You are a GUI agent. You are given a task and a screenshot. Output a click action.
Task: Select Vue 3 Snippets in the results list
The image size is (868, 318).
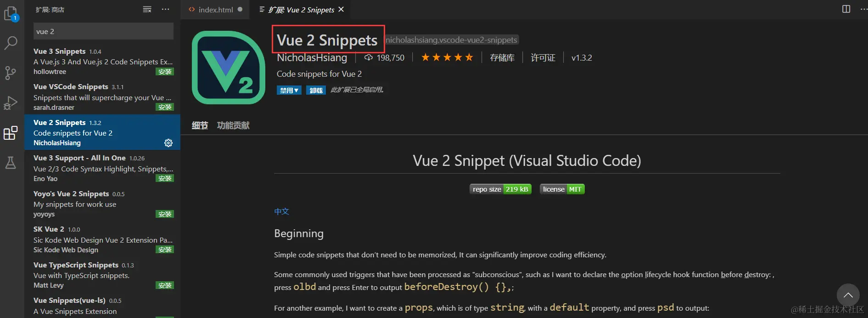(102, 61)
